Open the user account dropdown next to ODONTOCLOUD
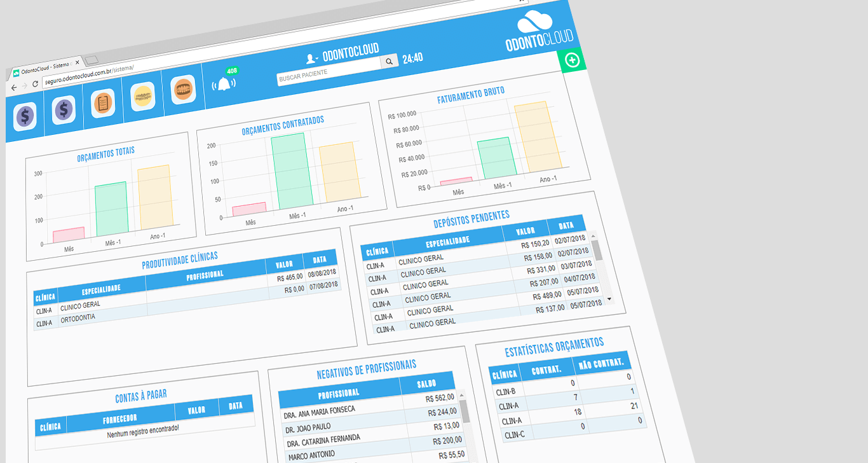Image resolution: width=868 pixels, height=463 pixels. 312,59
